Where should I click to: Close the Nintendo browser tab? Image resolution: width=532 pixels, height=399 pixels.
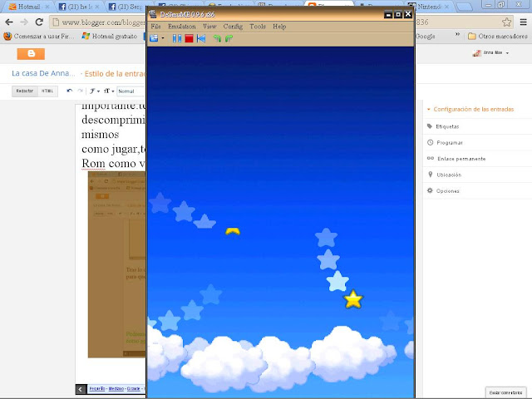click(x=447, y=7)
